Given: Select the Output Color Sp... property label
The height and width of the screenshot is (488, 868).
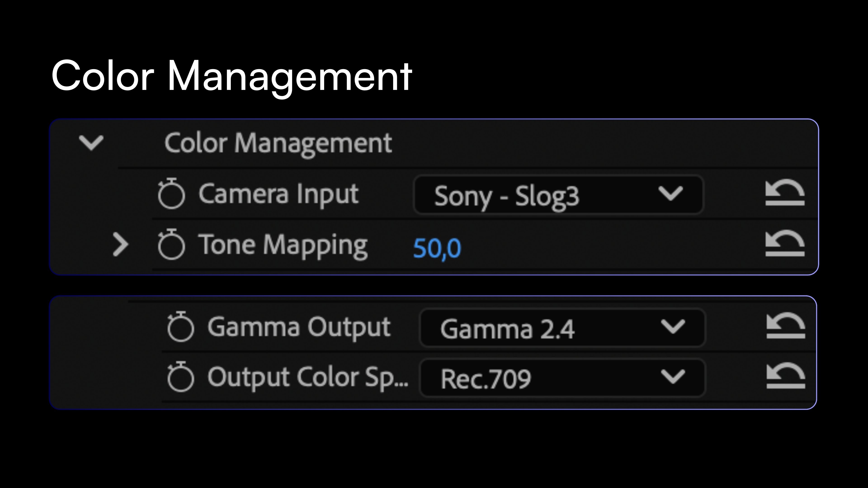Looking at the screenshot, I should pyautogui.click(x=308, y=377).
